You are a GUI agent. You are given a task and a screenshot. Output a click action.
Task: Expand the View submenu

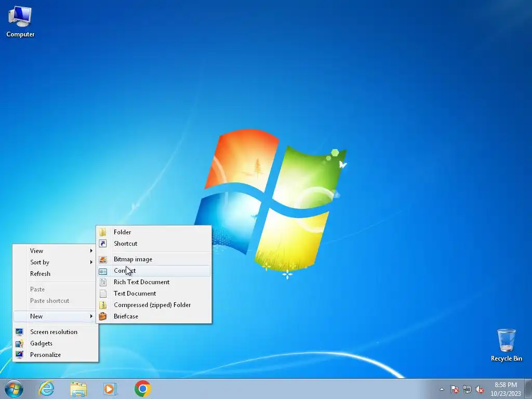pos(55,251)
